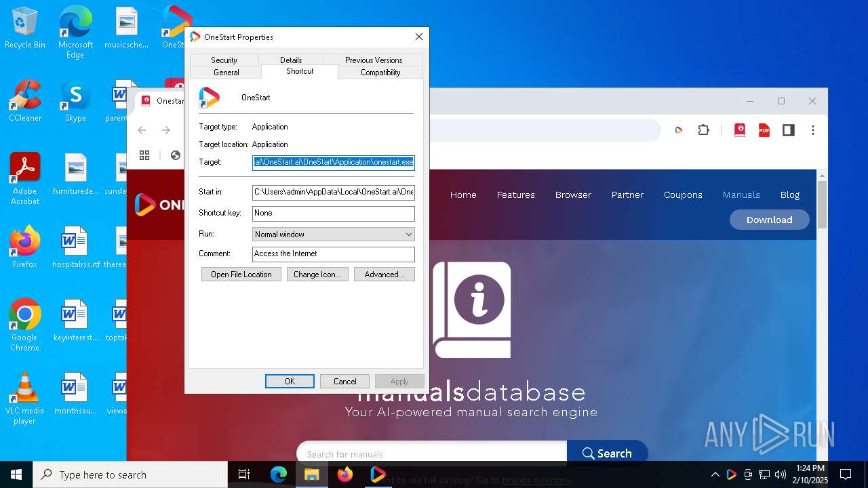Launch Edge from the taskbar
Image resolution: width=868 pixels, height=488 pixels.
[279, 474]
